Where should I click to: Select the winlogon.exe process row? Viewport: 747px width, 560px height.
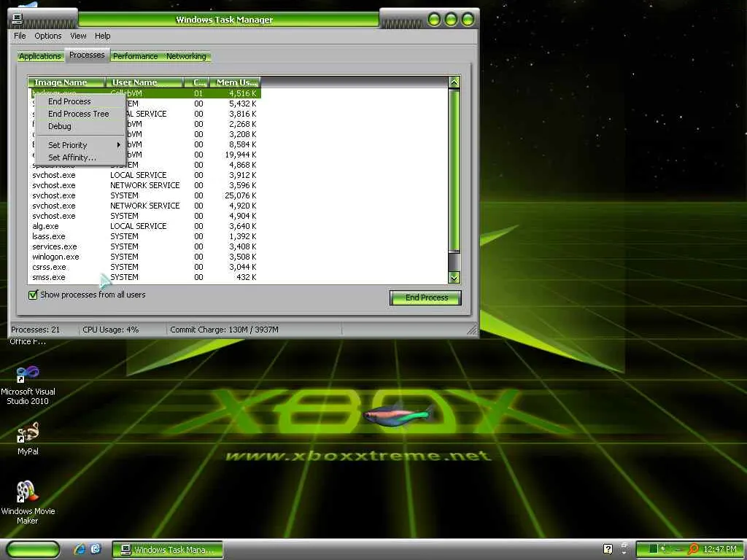pyautogui.click(x=144, y=257)
